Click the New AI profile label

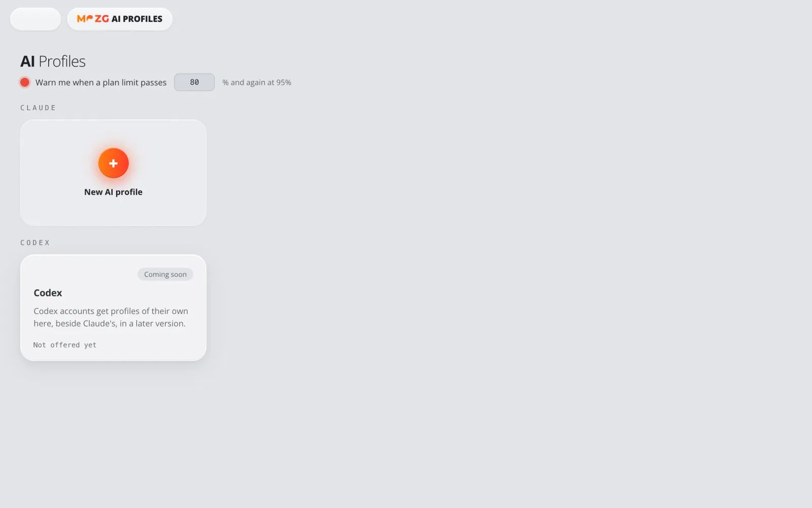click(113, 192)
